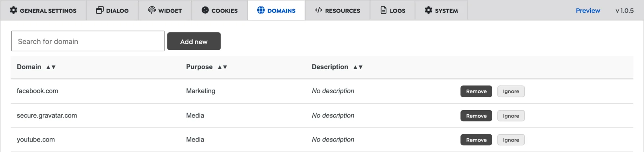Click youtube.com's No description cell

click(x=333, y=140)
